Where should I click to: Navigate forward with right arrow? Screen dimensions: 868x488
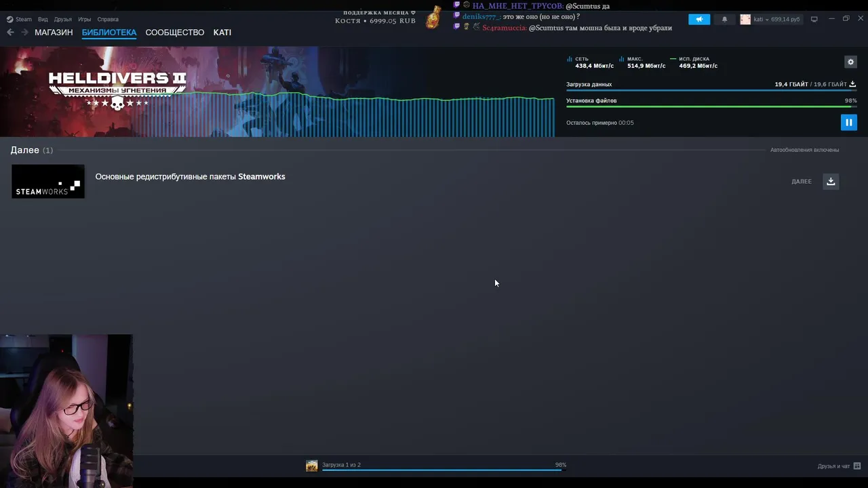click(24, 33)
